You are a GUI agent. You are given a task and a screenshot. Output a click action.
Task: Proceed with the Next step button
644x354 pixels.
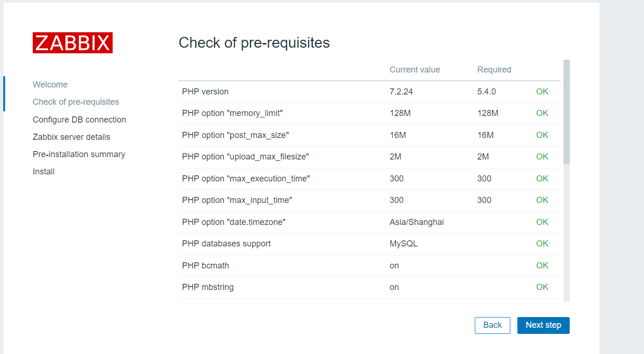coord(544,325)
